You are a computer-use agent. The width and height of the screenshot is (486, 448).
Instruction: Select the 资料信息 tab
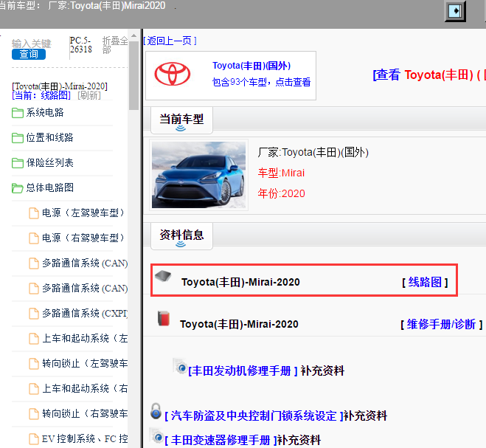click(x=181, y=235)
